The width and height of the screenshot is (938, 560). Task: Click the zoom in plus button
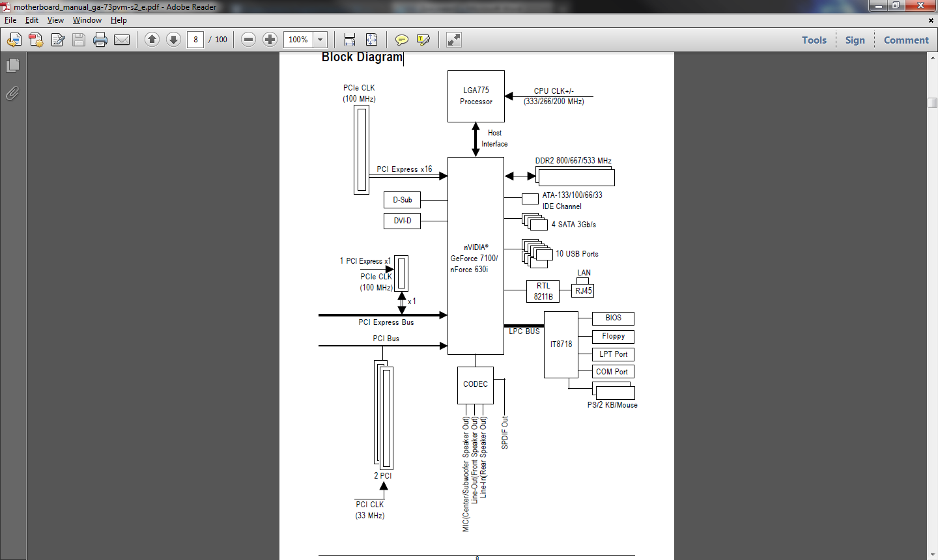pos(270,40)
